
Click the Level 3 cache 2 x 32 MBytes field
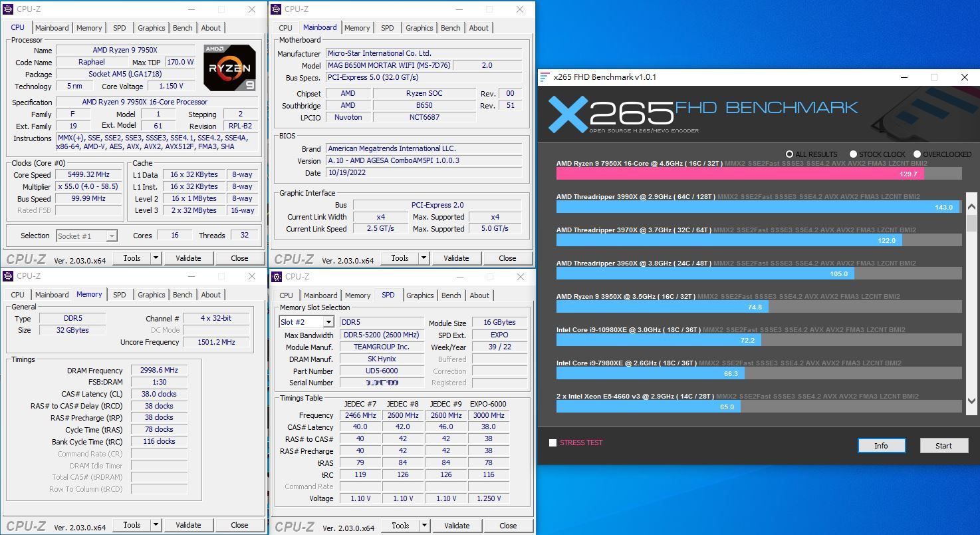point(193,210)
